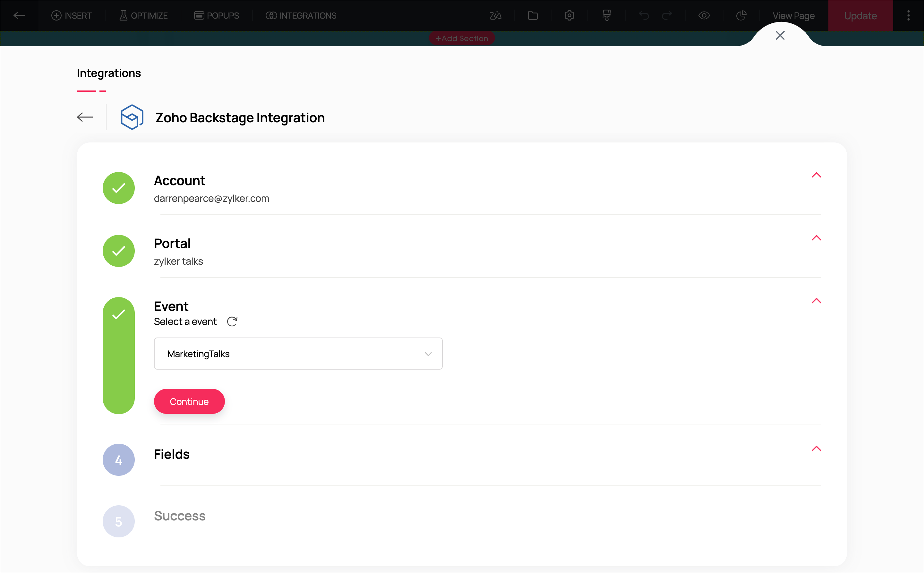Toggle preview eye icon in toolbar

click(x=704, y=15)
